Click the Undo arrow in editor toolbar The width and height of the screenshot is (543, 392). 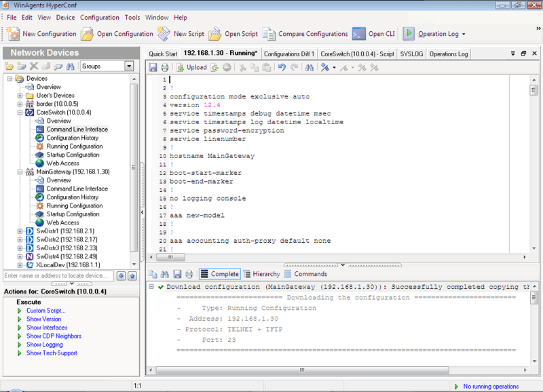282,67
